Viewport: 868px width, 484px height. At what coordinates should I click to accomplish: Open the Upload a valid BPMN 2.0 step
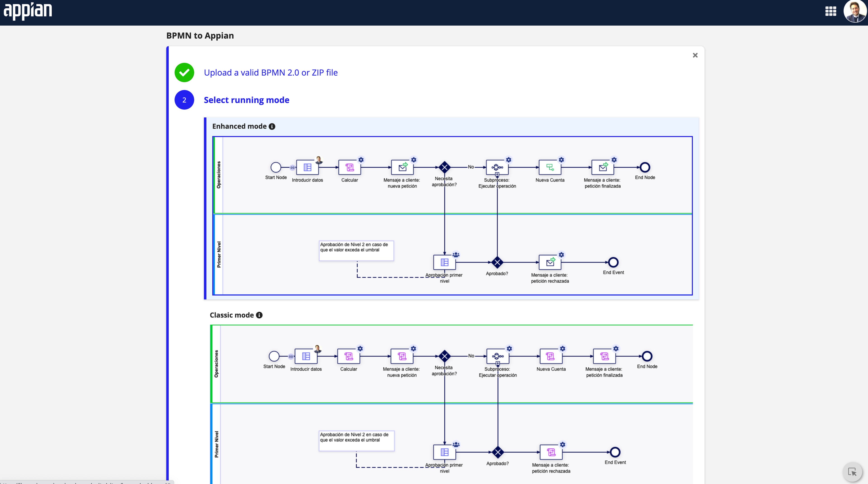click(x=271, y=72)
